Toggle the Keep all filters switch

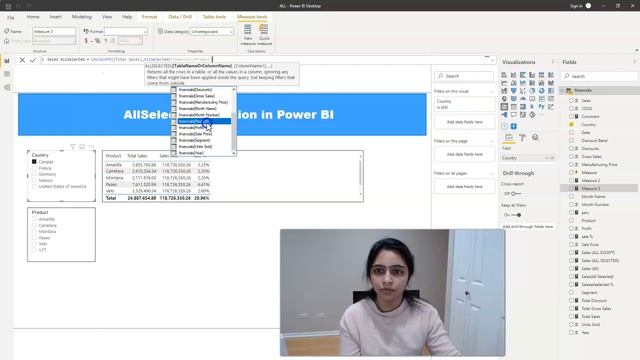click(x=516, y=215)
